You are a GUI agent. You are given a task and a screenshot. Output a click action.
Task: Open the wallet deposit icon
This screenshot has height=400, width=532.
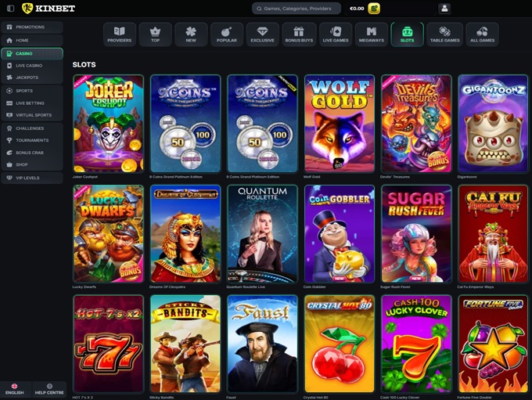pos(374,9)
